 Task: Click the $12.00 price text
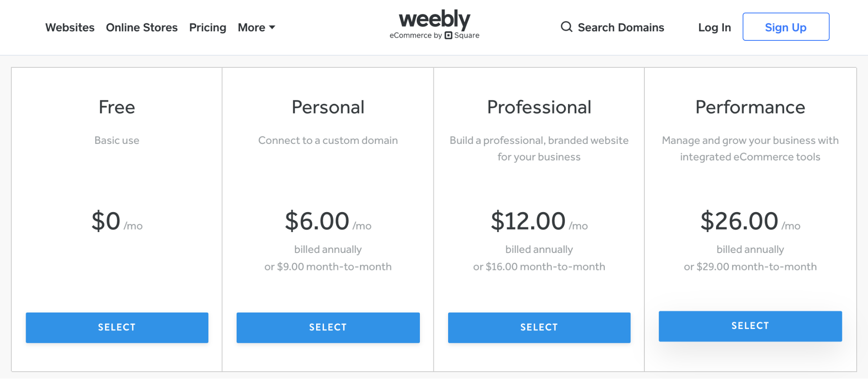(528, 221)
